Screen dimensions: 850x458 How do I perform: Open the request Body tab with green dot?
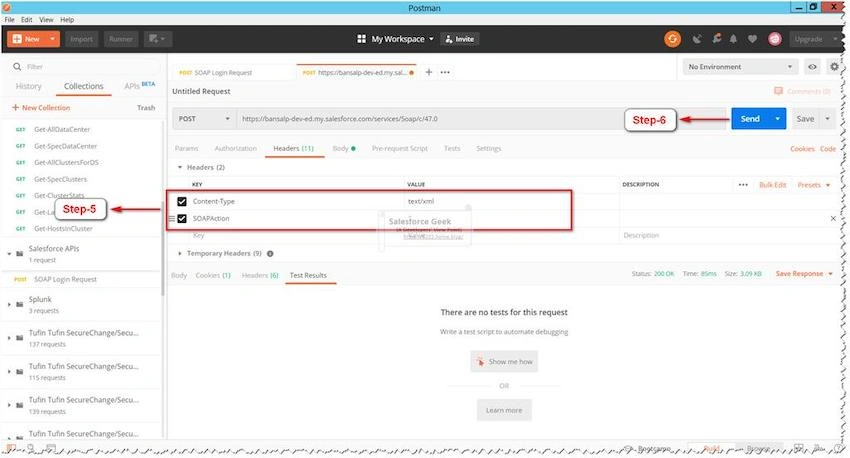[x=344, y=149]
